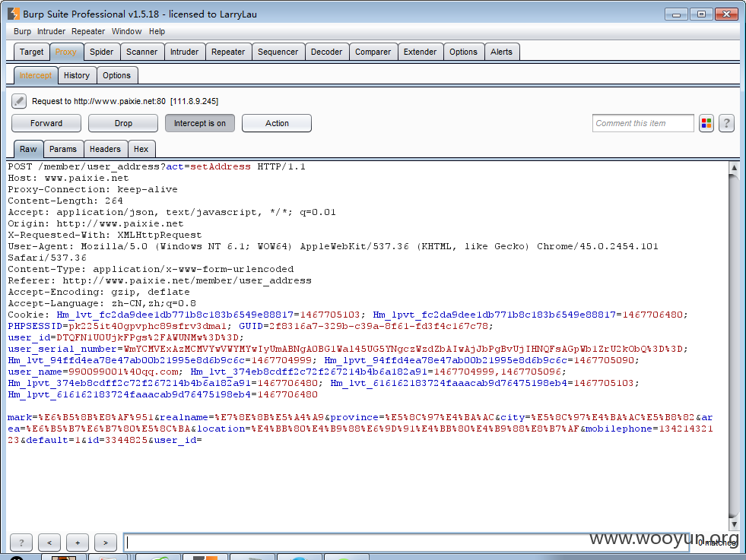Click the PHPSESSID cookie value
The height and width of the screenshot is (560, 746).
click(x=148, y=326)
